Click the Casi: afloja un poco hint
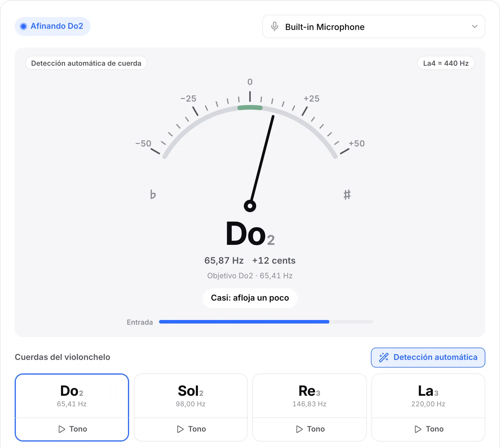Viewport: 500px width, 448px height. (250, 298)
